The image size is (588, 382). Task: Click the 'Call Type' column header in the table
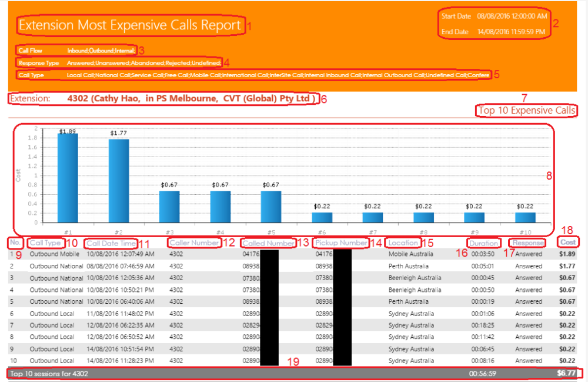tap(45, 243)
